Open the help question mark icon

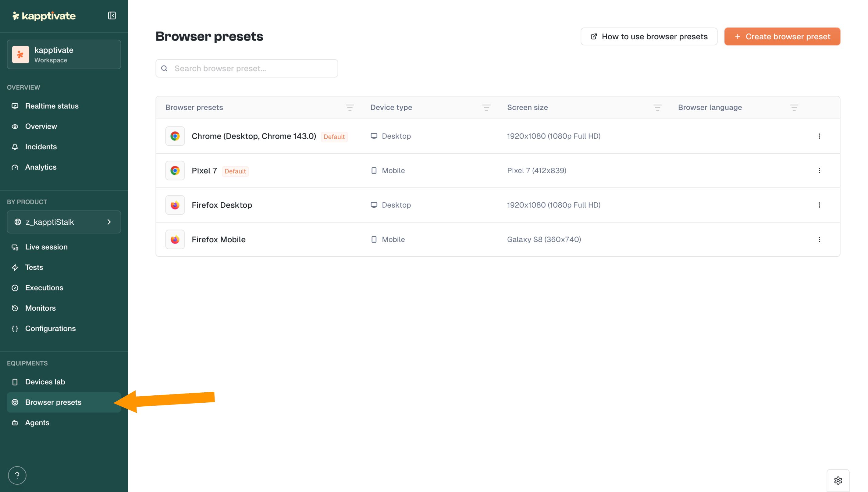click(x=17, y=475)
